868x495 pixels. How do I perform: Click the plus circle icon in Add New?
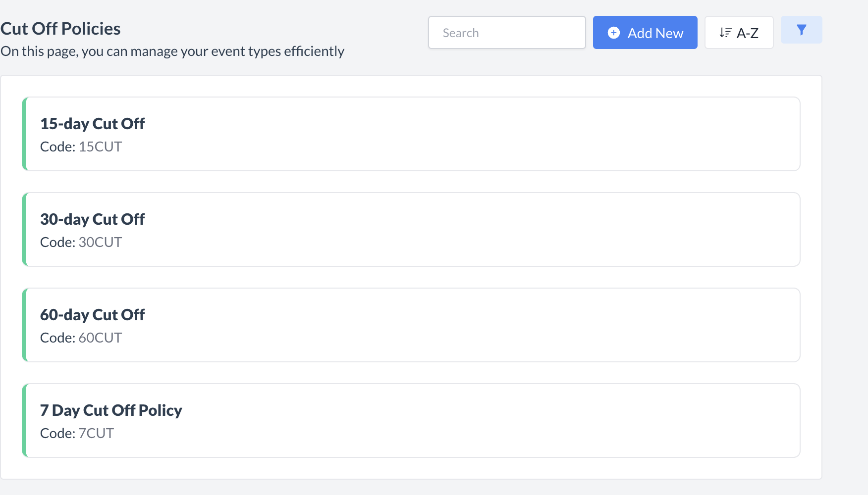tap(613, 33)
